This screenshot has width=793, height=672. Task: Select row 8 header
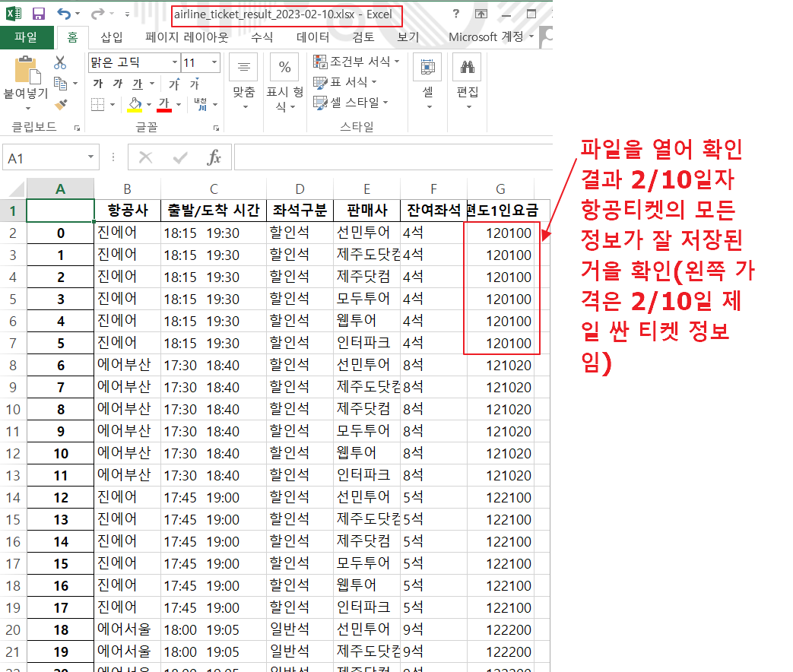13,365
